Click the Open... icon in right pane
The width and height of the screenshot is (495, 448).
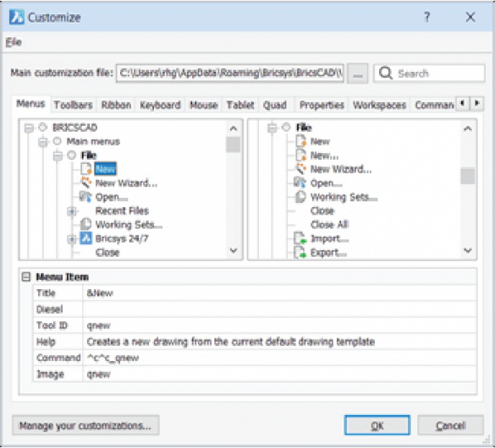[300, 183]
